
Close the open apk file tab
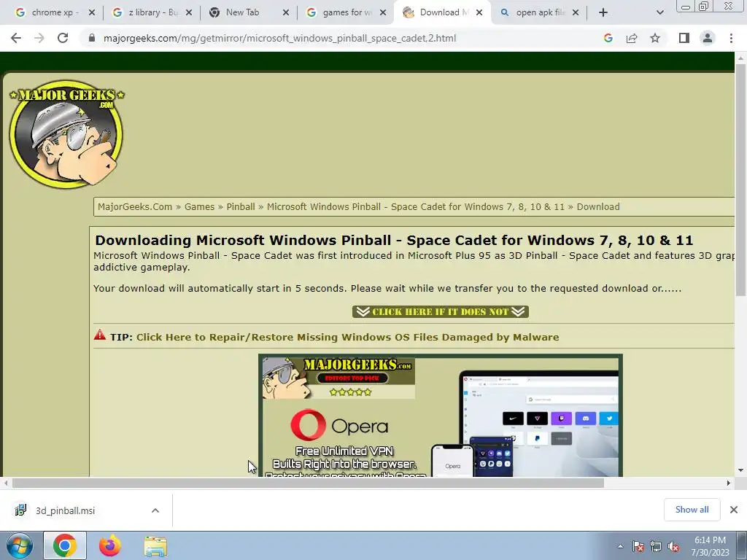pos(576,13)
